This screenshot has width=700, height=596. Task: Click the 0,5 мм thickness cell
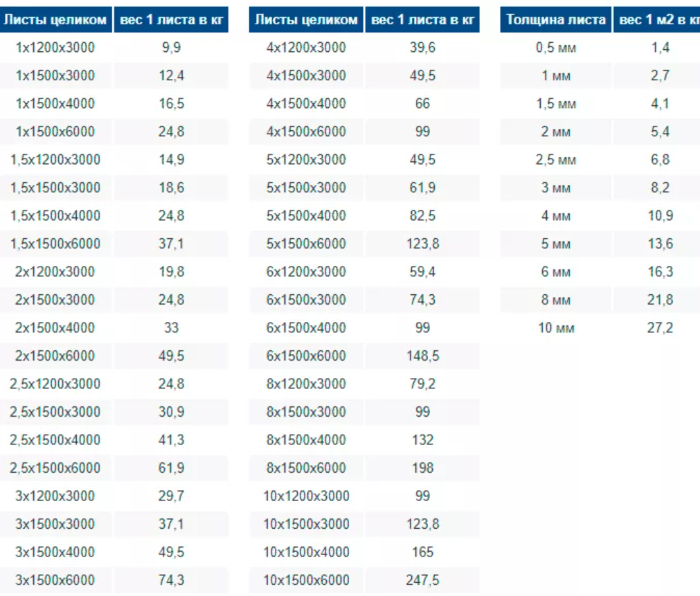(x=555, y=48)
